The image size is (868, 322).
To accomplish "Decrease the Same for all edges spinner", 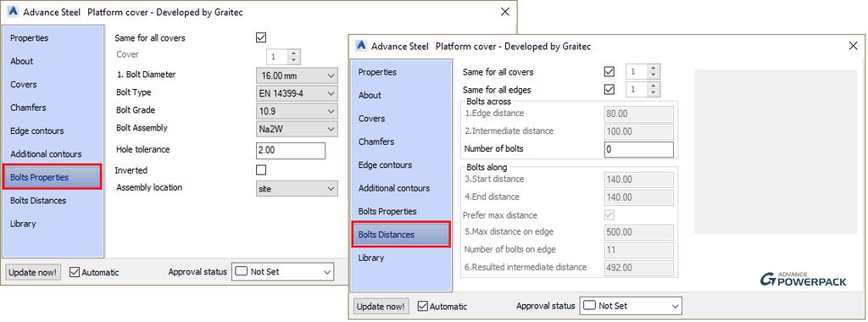I will (x=654, y=93).
